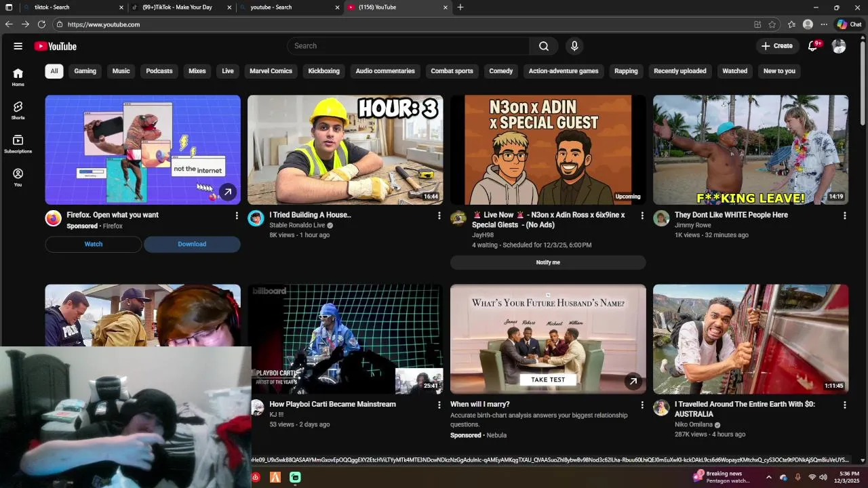Click Notify me for upcoming stream
This screenshot has height=488, width=868.
click(x=548, y=262)
